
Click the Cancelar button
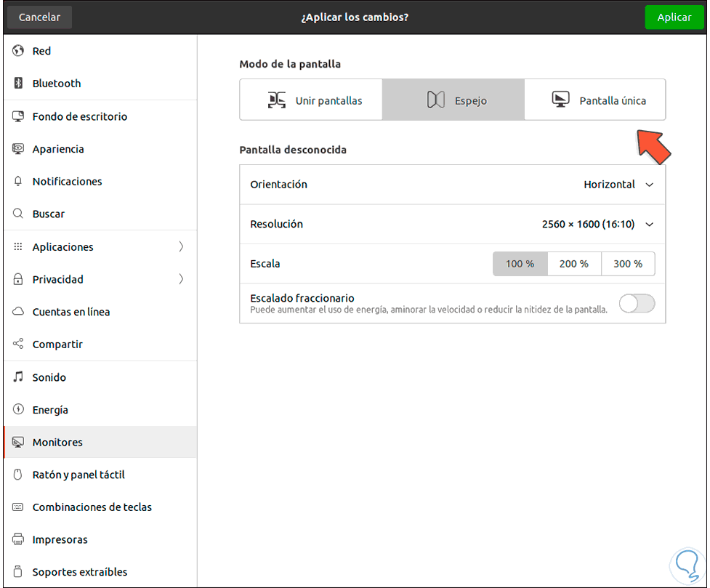[x=39, y=17]
